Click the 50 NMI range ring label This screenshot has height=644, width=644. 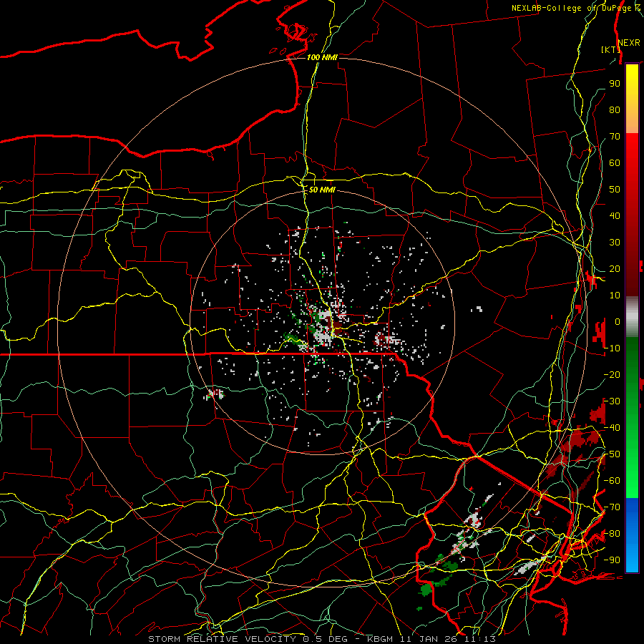click(322, 190)
